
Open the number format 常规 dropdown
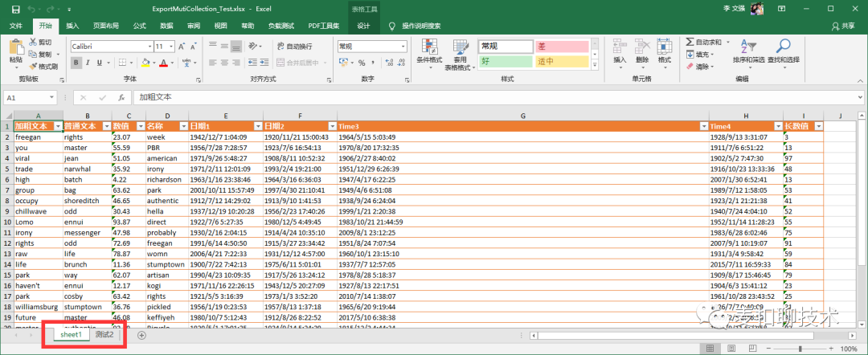(x=403, y=47)
